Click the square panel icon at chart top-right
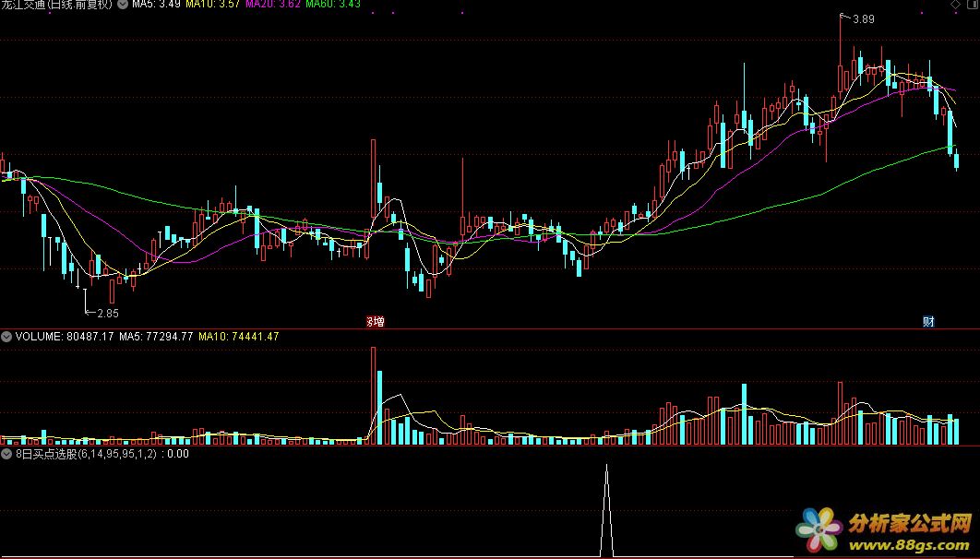 972,4
